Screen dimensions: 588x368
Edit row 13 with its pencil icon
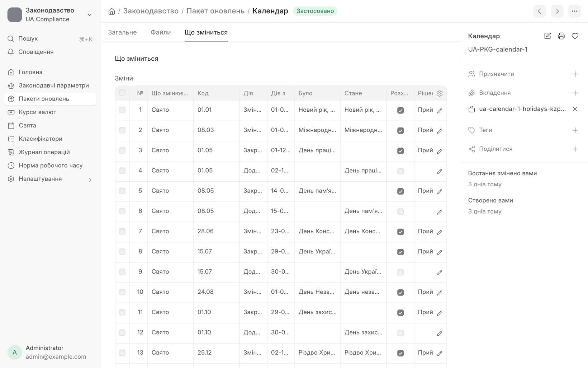440,353
